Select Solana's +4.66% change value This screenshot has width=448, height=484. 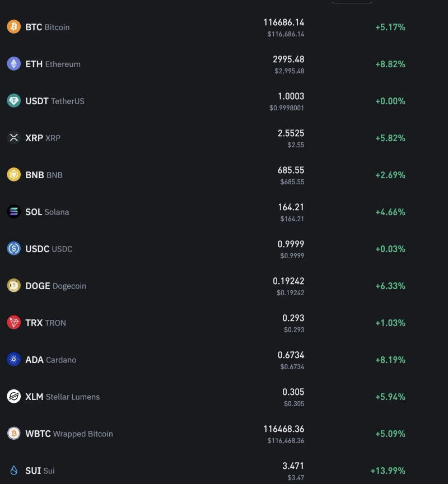tap(390, 212)
